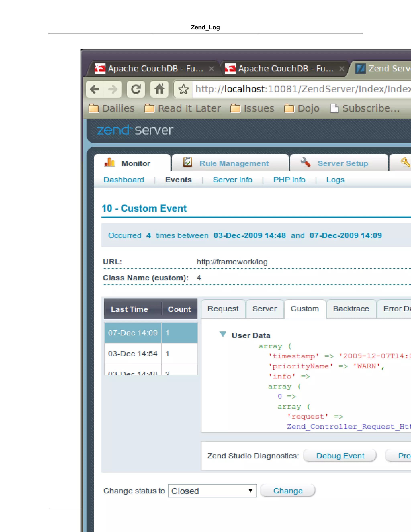Screen dimensions: 411x532
Task: Go to the Logs subpage
Action: 336,180
